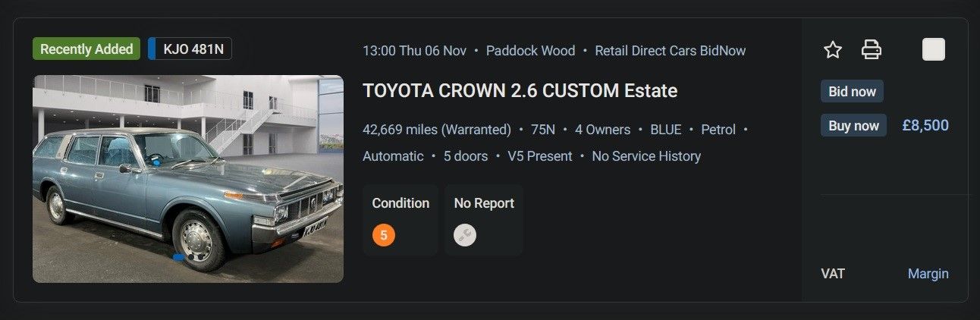Click the 13:00 Thu 06 Nov sale time
Screen dimensions: 980x320
pyautogui.click(x=414, y=51)
